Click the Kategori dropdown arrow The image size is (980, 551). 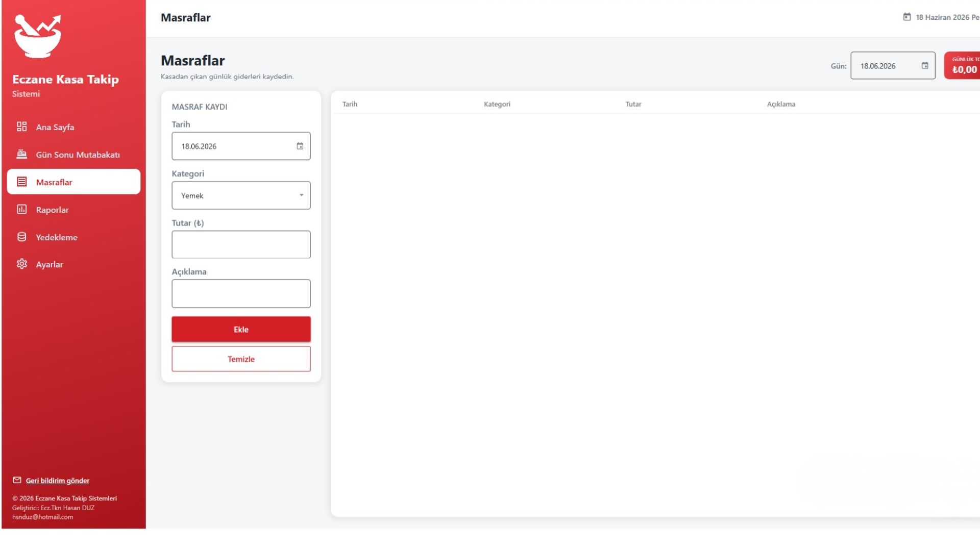click(302, 195)
